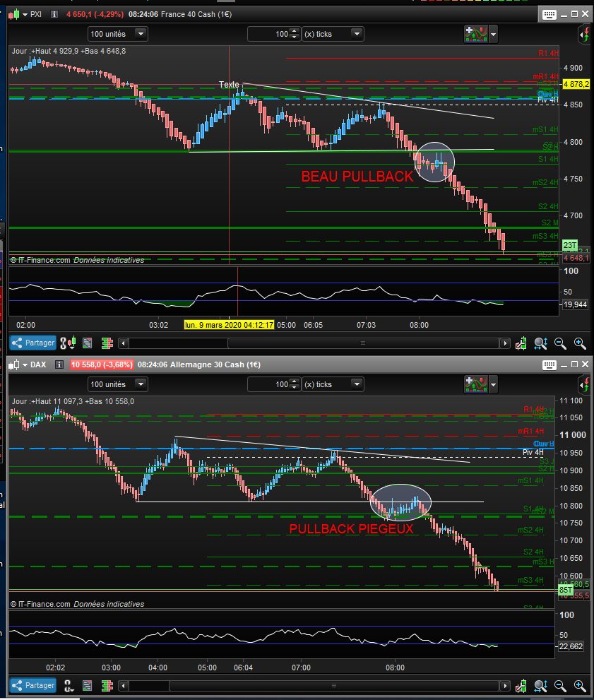The image size is (594, 700).
Task: Open chart style icon in DAX bottom bar
Action: pyautogui.click(x=68, y=685)
